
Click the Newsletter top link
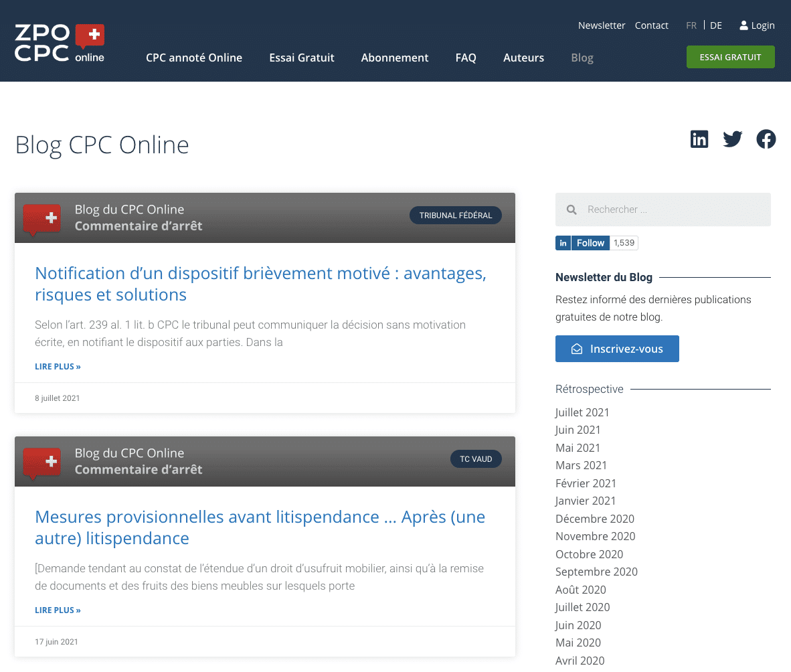(602, 25)
